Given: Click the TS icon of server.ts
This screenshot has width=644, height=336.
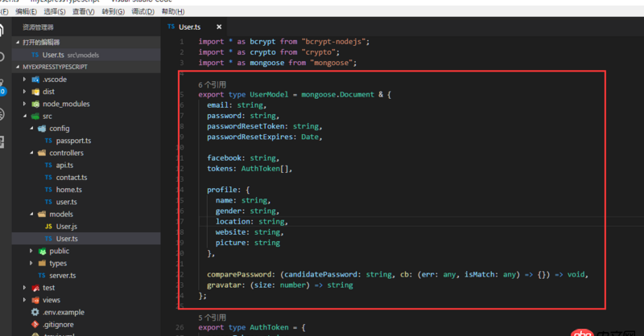Looking at the screenshot, I should [x=42, y=275].
